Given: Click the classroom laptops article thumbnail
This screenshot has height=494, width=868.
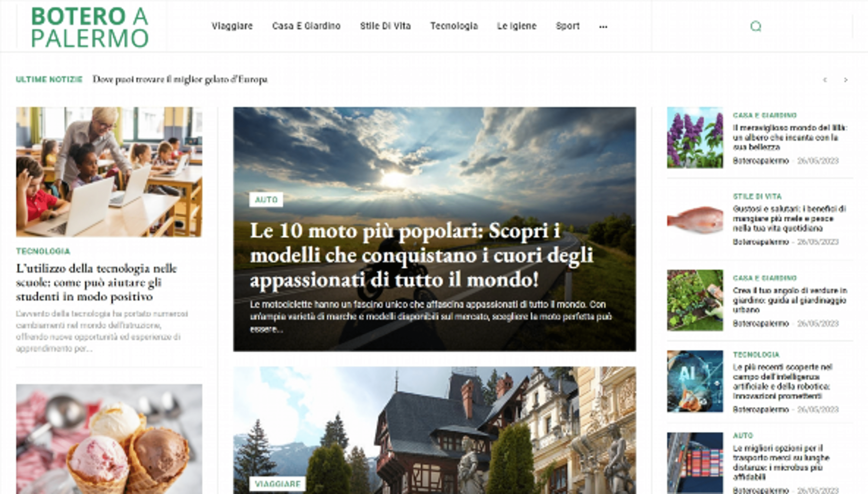Looking at the screenshot, I should [x=109, y=172].
